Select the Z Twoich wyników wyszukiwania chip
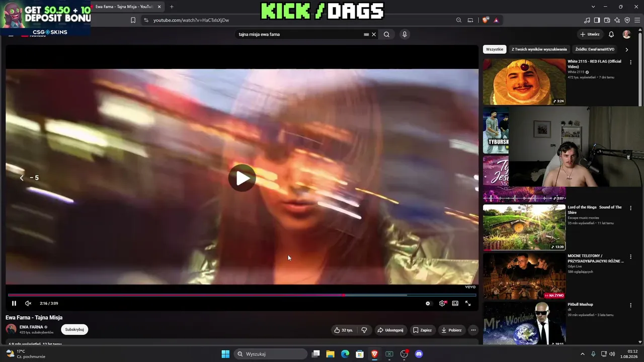The image size is (644, 362). point(539,49)
